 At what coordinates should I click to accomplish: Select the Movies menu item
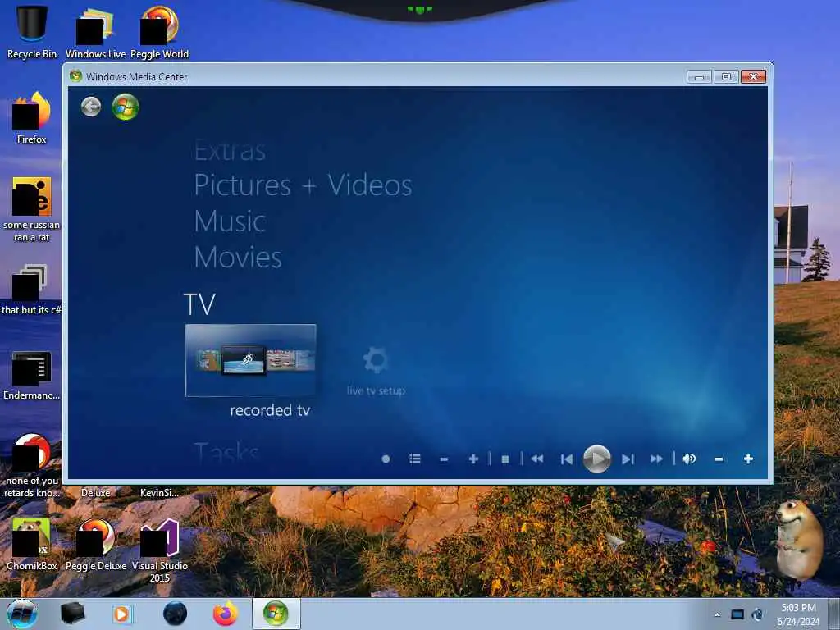(x=238, y=257)
